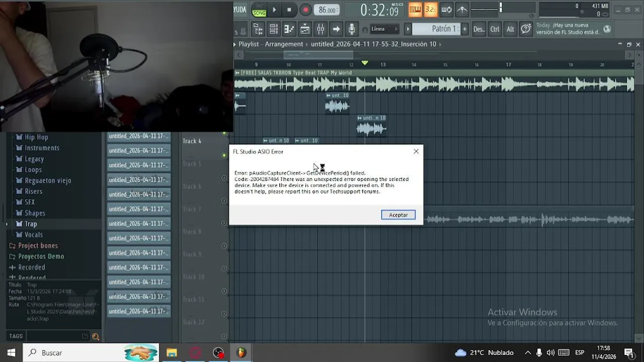The image size is (644, 362).
Task: Click the playhead marker on the timeline
Action: pos(365,63)
